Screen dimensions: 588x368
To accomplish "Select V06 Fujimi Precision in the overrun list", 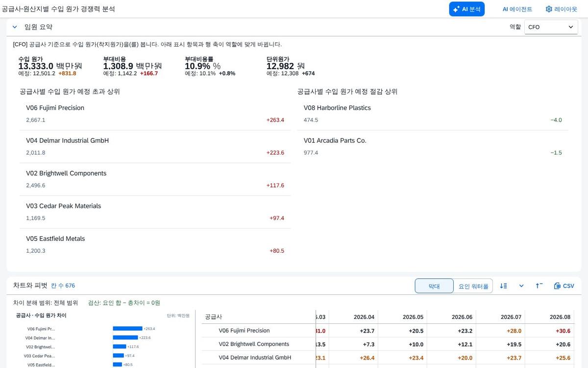I will (x=155, y=114).
